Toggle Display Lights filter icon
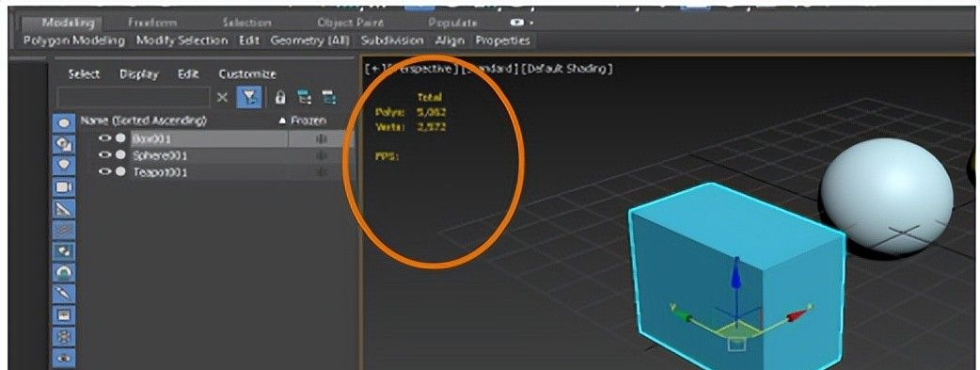The image size is (980, 370). click(x=65, y=166)
